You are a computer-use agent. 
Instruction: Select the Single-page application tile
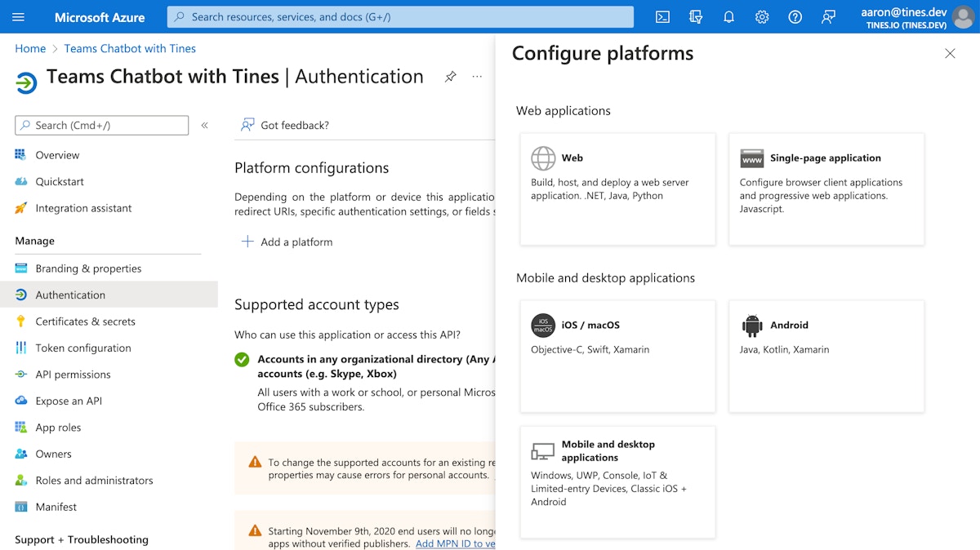coord(826,189)
